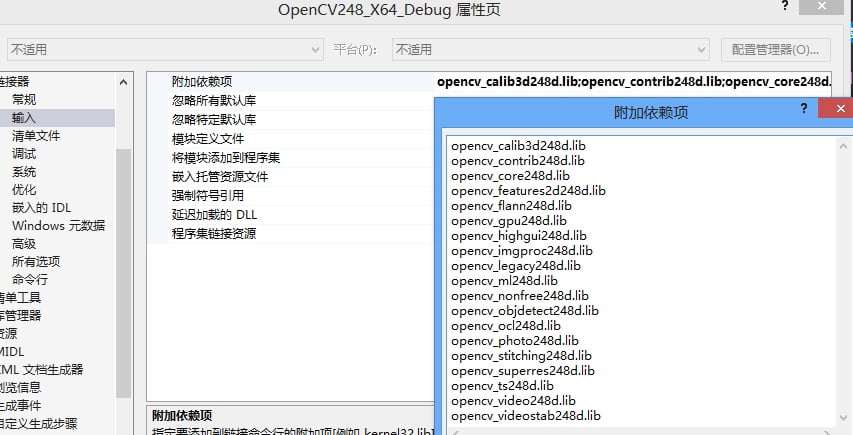The width and height of the screenshot is (853, 435).
Task: Select 命令行 tree item
Action: (30, 279)
